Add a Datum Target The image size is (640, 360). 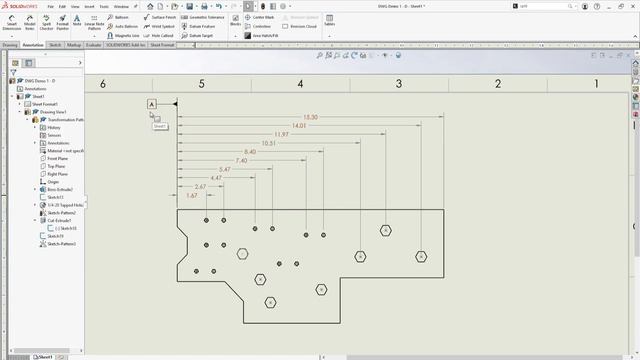tap(197, 36)
